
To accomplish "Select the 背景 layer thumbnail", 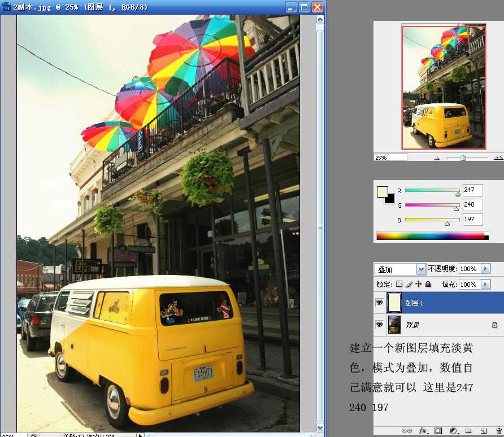I will (x=394, y=325).
